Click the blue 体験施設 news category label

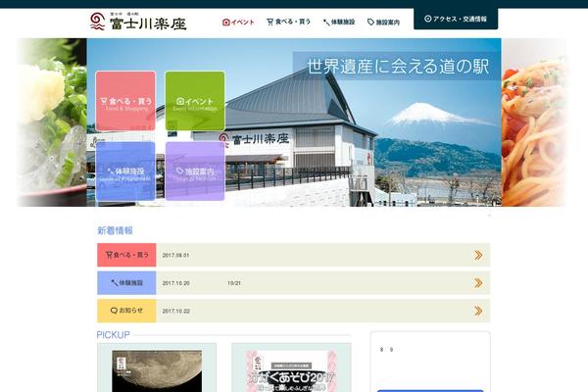click(x=126, y=283)
